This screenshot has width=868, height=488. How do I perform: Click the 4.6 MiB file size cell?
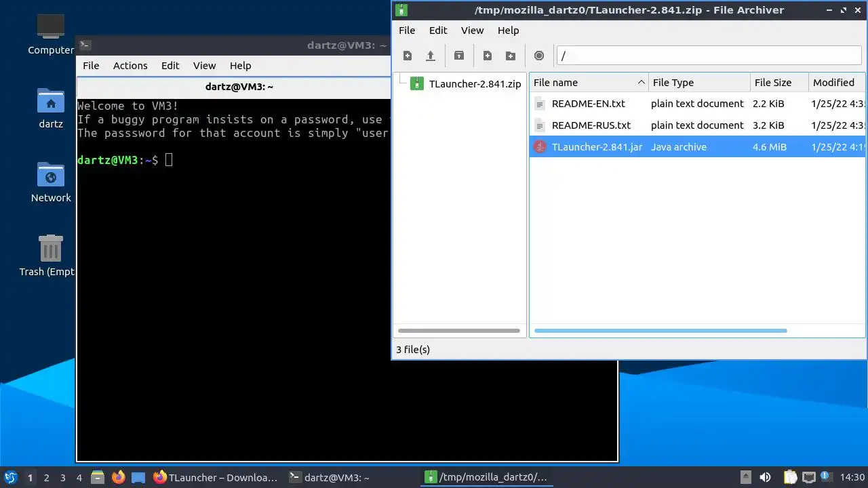[x=770, y=147]
